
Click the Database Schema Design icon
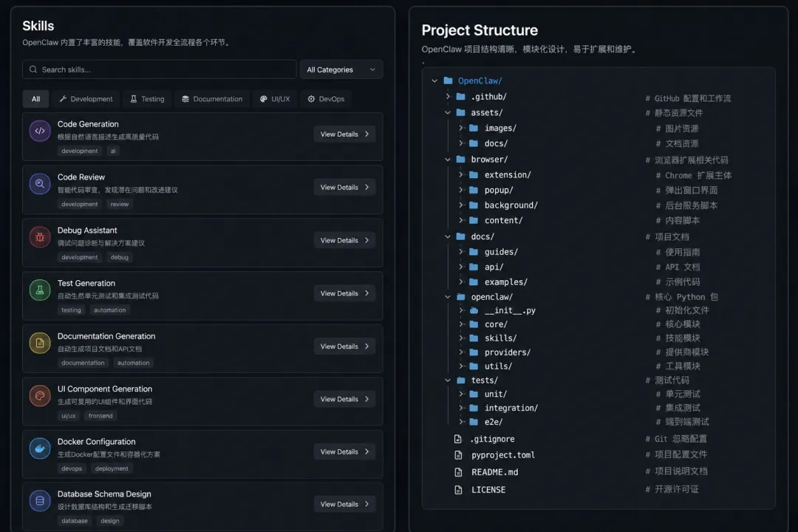point(40,501)
